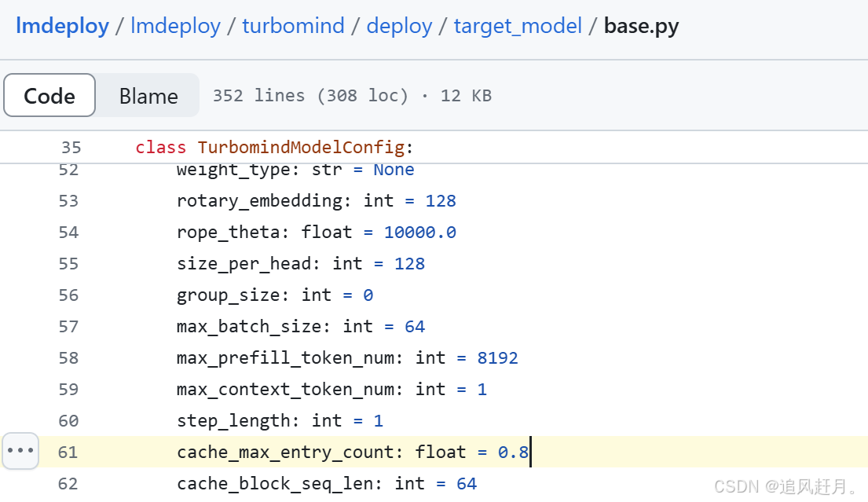The image size is (868, 502).
Task: Switch to the Code view tab
Action: coord(49,95)
